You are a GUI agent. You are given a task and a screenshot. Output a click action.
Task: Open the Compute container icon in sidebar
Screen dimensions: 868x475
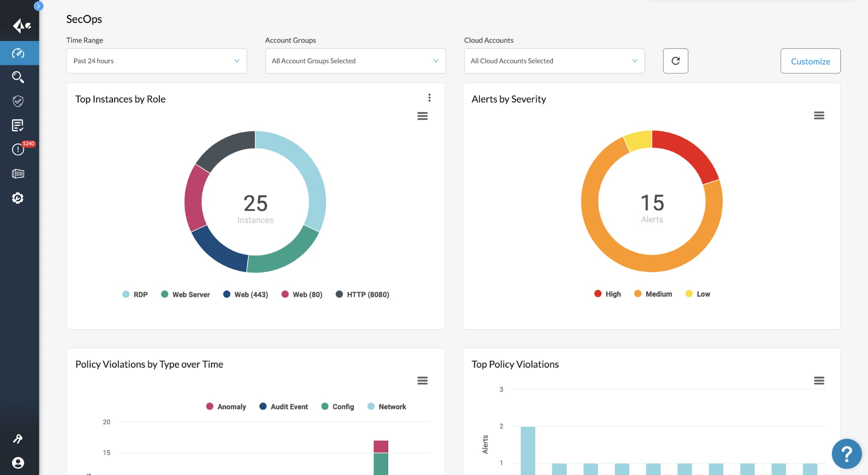[x=18, y=174]
